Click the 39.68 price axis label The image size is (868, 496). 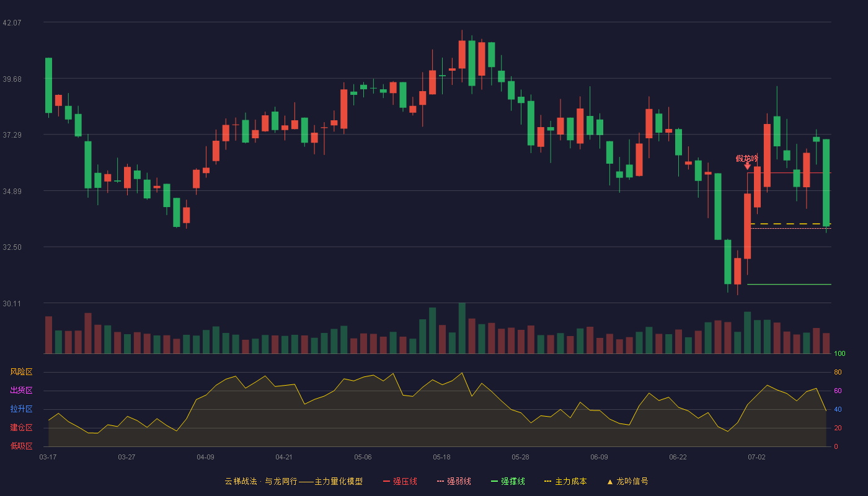(12, 79)
